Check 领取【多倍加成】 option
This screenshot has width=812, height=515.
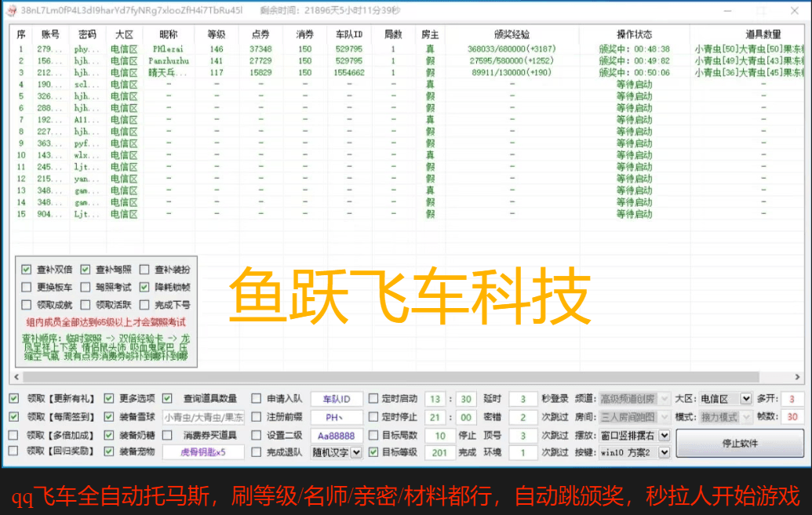(14, 435)
